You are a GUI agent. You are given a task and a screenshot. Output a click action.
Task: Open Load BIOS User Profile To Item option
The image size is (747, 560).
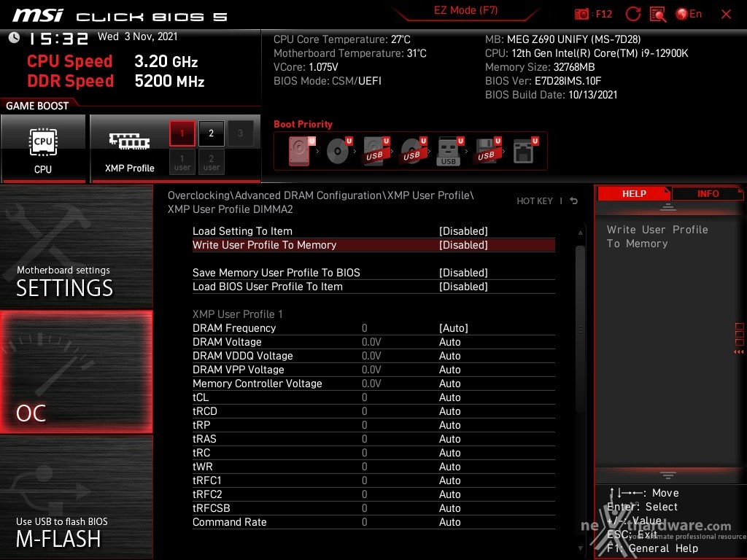coord(373,287)
